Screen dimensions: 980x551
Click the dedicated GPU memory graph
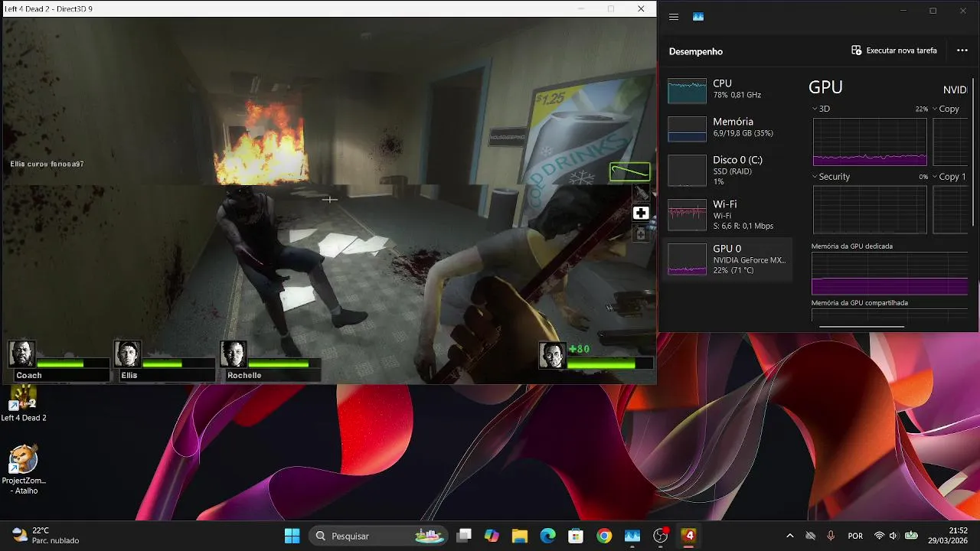click(x=890, y=274)
